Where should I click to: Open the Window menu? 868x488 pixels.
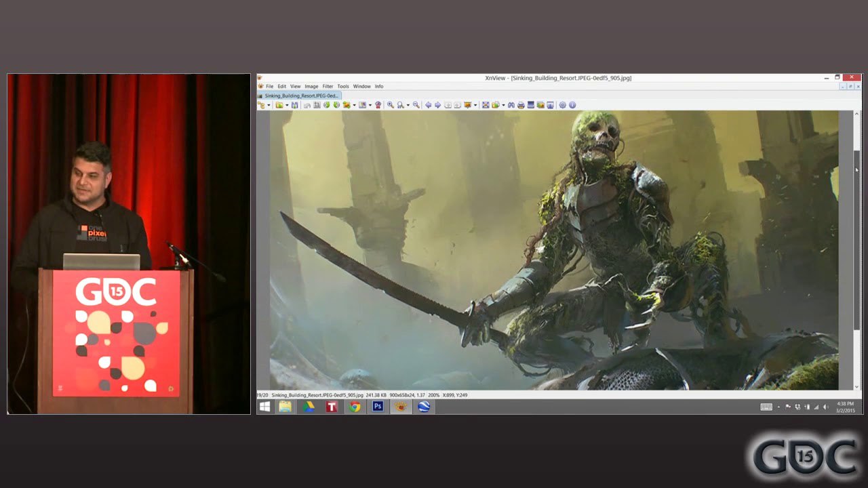[x=362, y=86]
